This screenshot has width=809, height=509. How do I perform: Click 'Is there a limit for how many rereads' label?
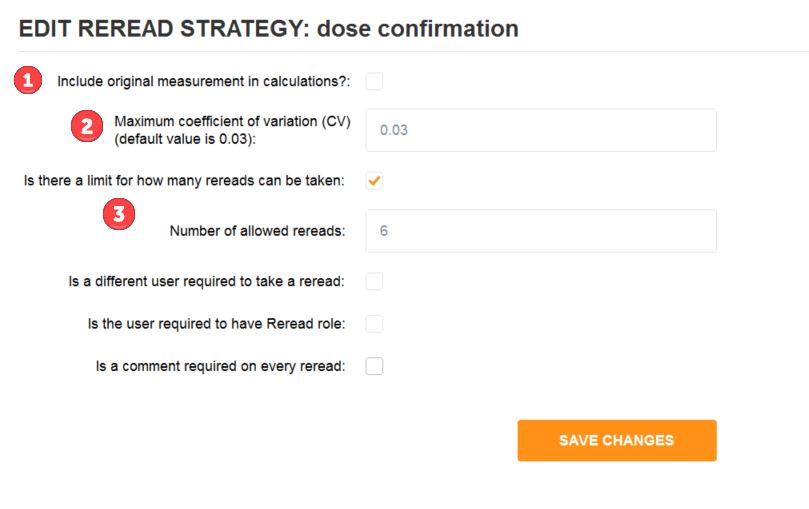(184, 181)
